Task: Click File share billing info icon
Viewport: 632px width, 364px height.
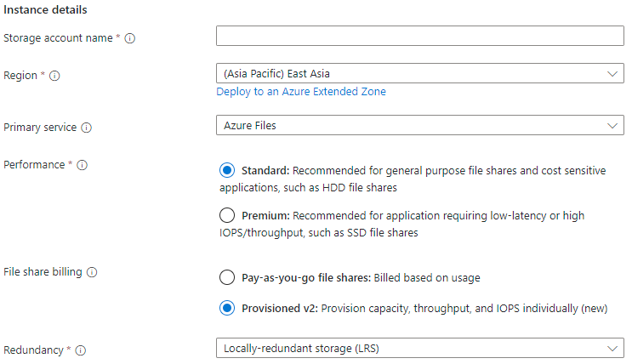Action: click(x=92, y=273)
